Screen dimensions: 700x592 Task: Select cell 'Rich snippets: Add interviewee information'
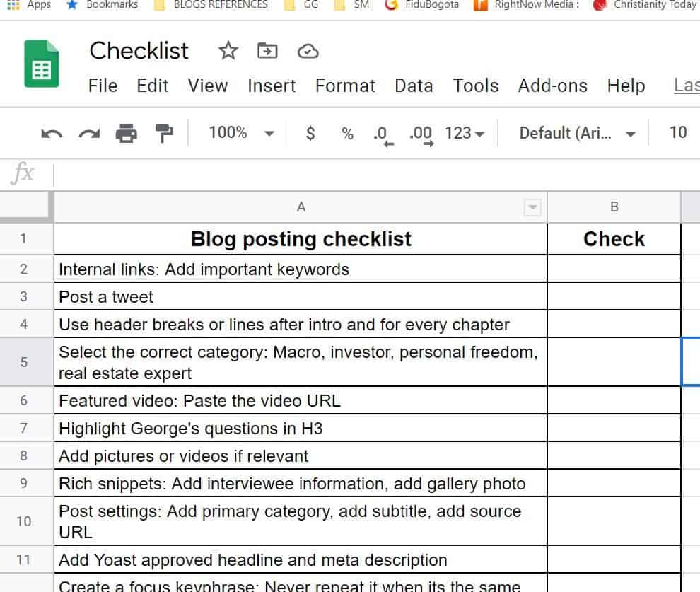(x=301, y=484)
